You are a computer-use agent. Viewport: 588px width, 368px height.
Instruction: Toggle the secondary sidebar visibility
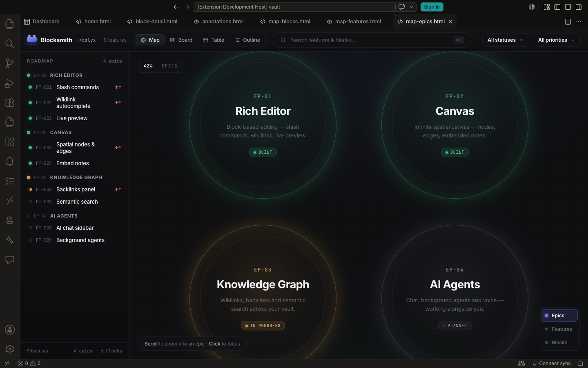[579, 7]
